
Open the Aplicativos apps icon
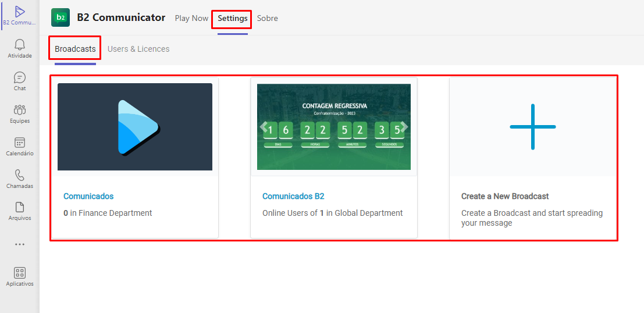[x=20, y=273]
